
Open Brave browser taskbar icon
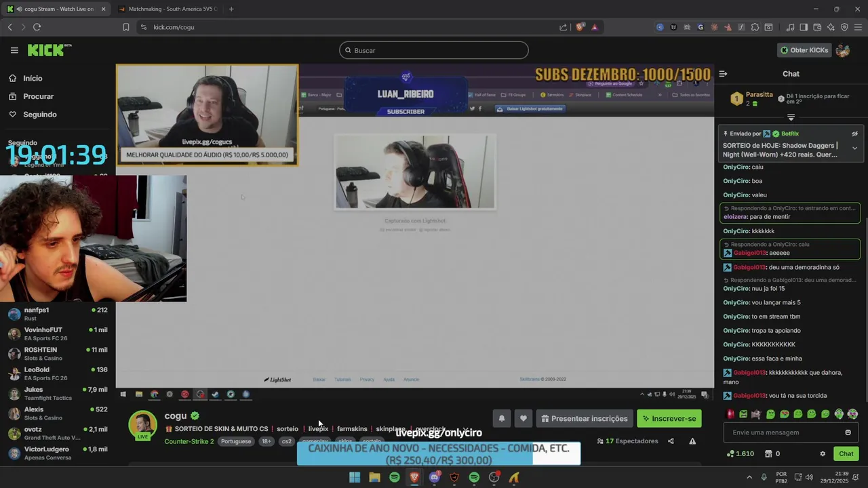coord(414,477)
